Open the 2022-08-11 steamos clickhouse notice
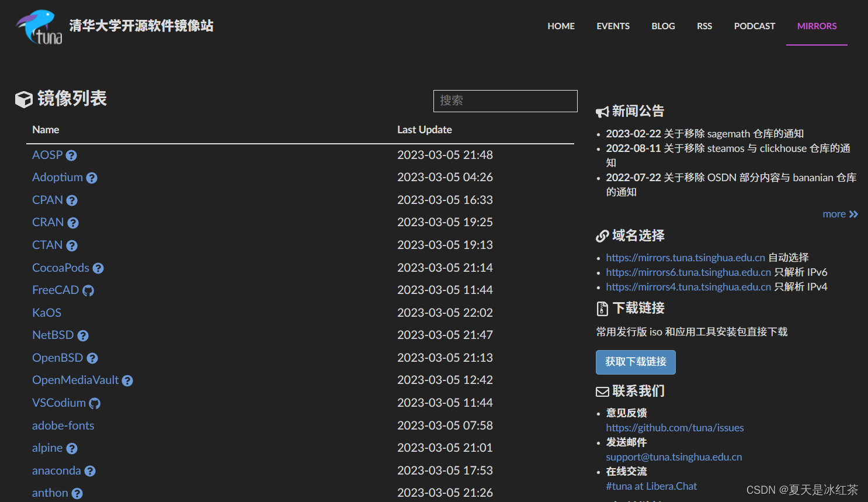The image size is (868, 502). (x=728, y=155)
